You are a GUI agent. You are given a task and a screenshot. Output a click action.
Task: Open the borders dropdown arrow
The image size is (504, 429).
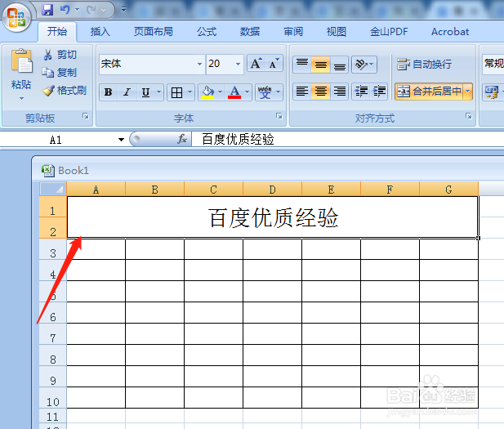click(190, 92)
